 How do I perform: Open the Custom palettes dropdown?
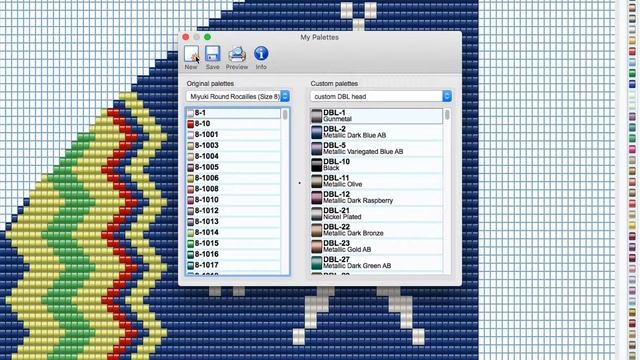pos(381,96)
